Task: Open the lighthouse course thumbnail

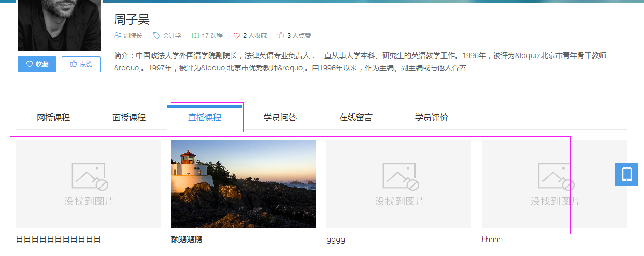Action: tap(244, 184)
